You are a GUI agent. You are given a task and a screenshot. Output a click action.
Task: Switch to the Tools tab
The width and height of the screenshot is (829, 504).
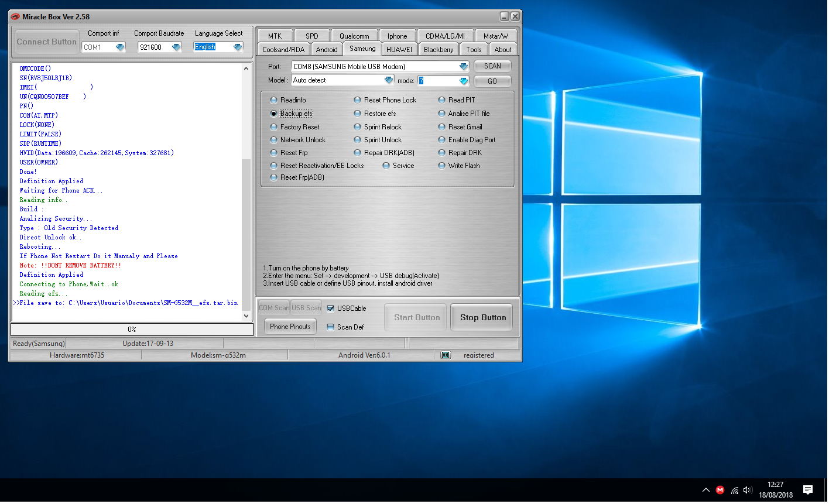point(474,50)
